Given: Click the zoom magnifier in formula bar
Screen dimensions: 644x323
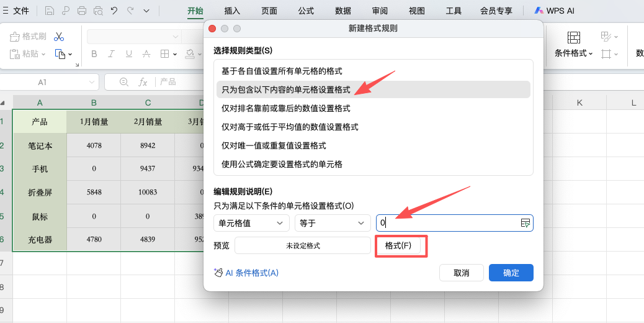Looking at the screenshot, I should tap(123, 82).
